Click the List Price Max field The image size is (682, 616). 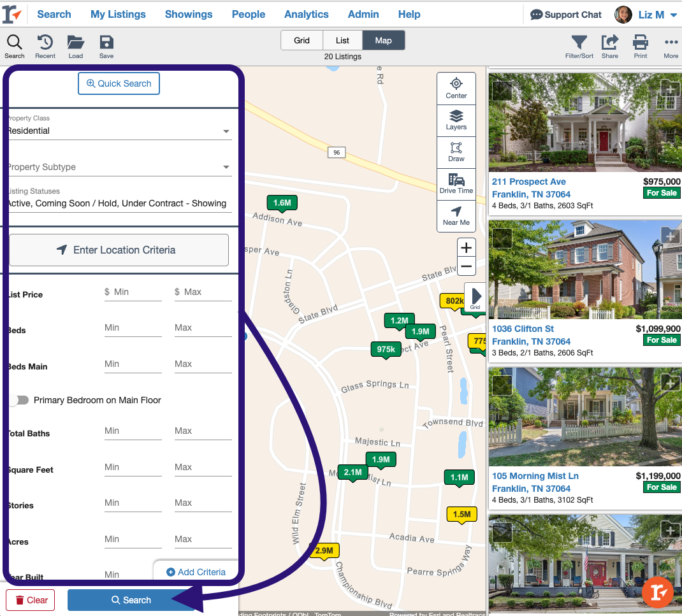203,292
